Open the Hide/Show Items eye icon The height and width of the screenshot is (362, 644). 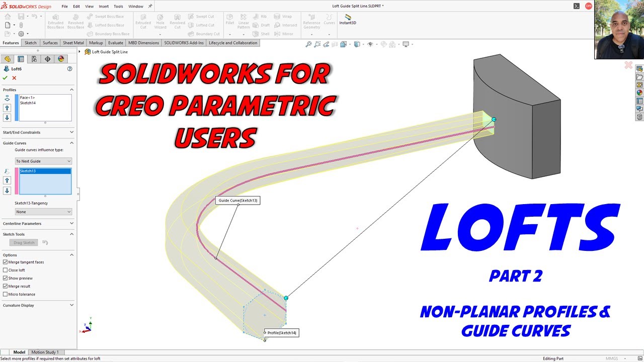click(x=371, y=44)
